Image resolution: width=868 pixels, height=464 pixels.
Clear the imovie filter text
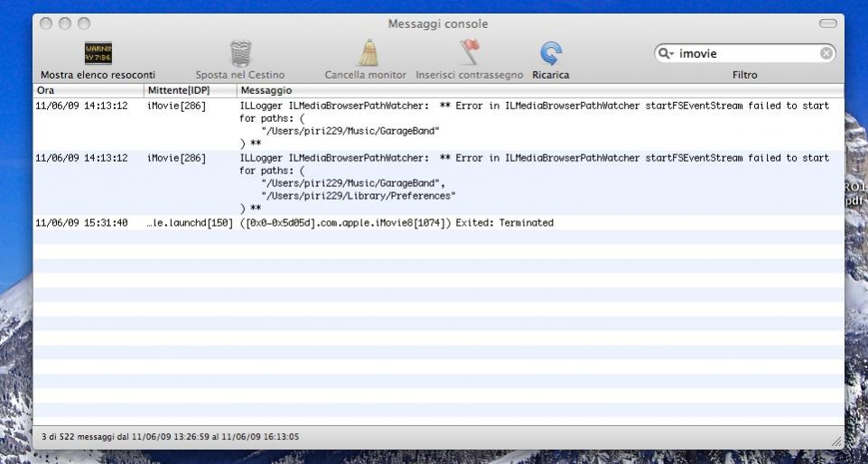click(x=826, y=53)
